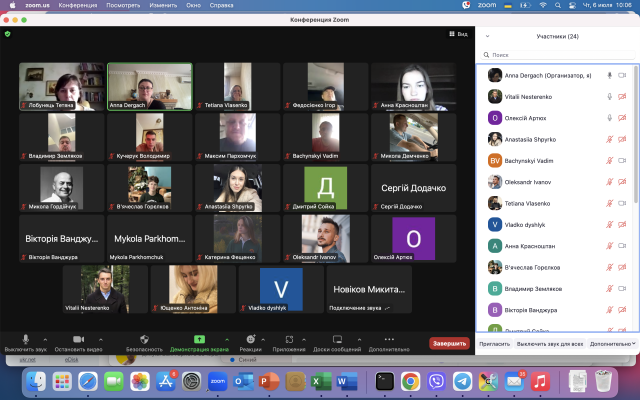640x400 pixels.
Task: Open the Окно menu
Action: (193, 5)
